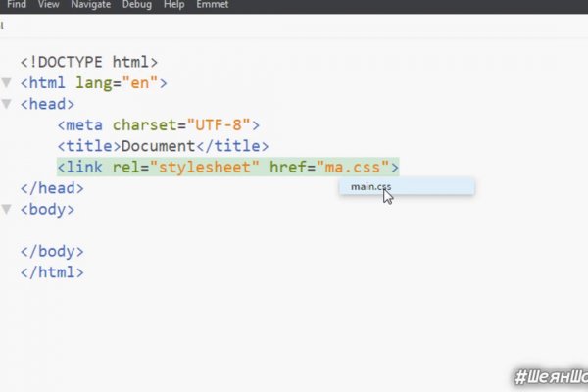Viewport: 588px width, 392px height.
Task: Open the Navigate menu
Action: 90,5
